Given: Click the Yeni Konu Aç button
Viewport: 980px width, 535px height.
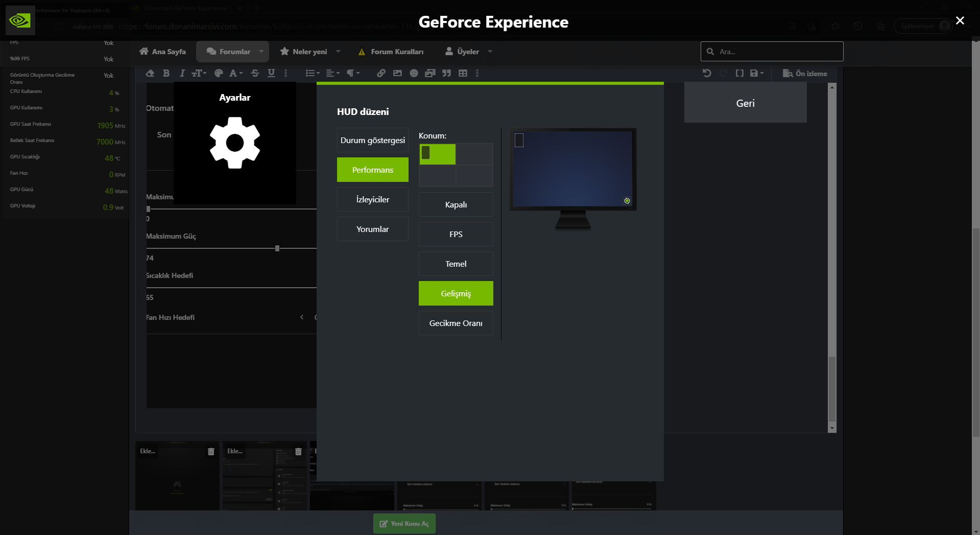Looking at the screenshot, I should click(404, 524).
